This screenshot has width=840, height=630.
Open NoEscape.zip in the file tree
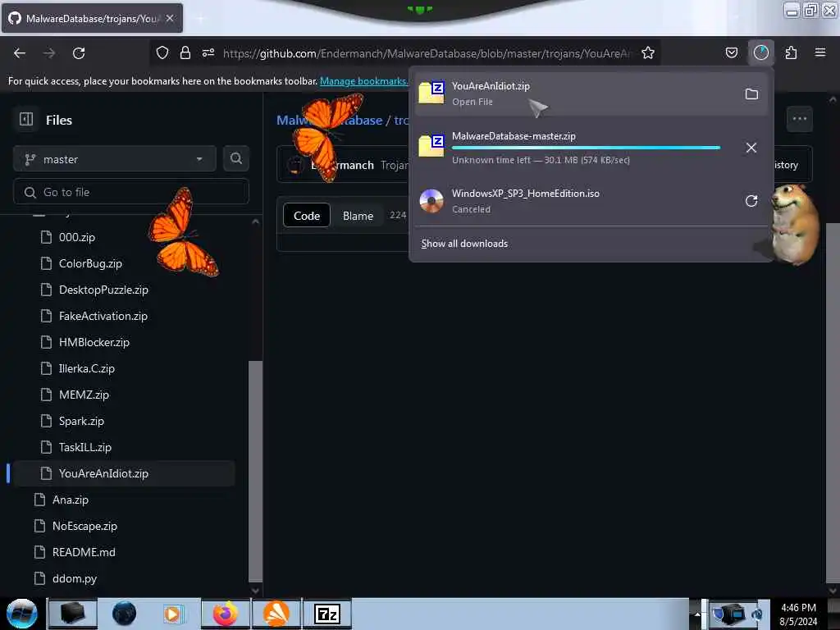click(x=84, y=526)
